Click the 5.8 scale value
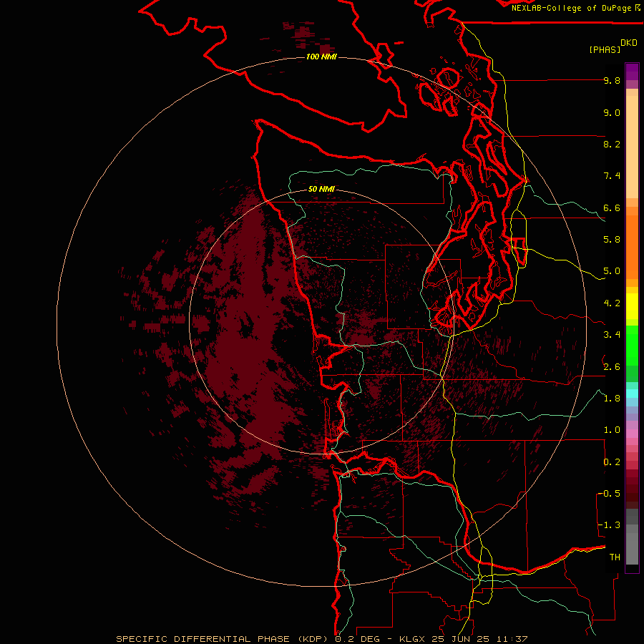This screenshot has width=644, height=644. click(x=612, y=240)
